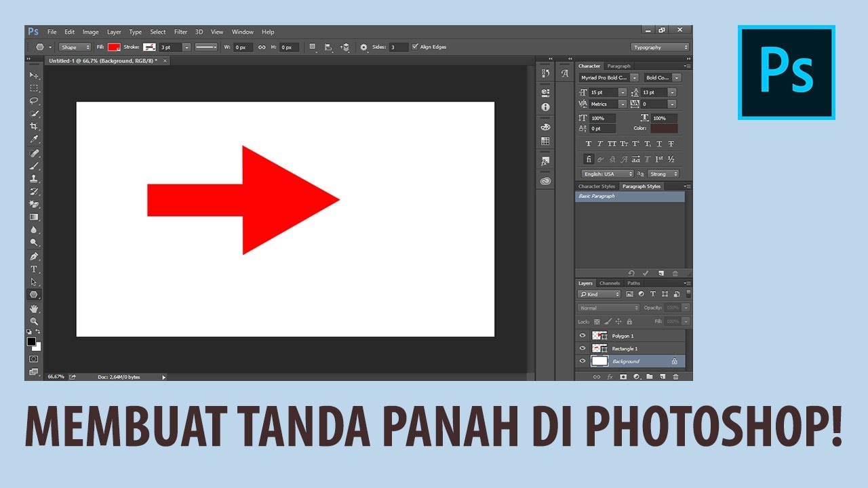Uncheck the Align Edges checkbox
Image resolution: width=868 pixels, height=488 pixels.
point(415,47)
